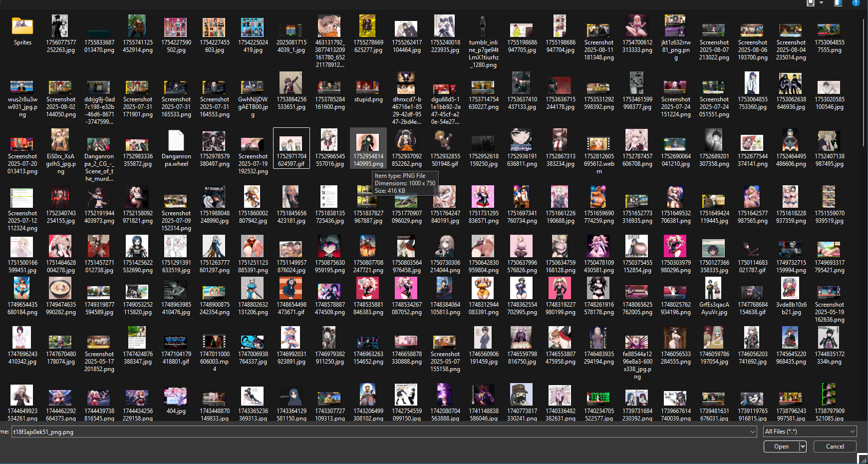Select Screenshot 2025-08-06 193700.png

(x=753, y=30)
